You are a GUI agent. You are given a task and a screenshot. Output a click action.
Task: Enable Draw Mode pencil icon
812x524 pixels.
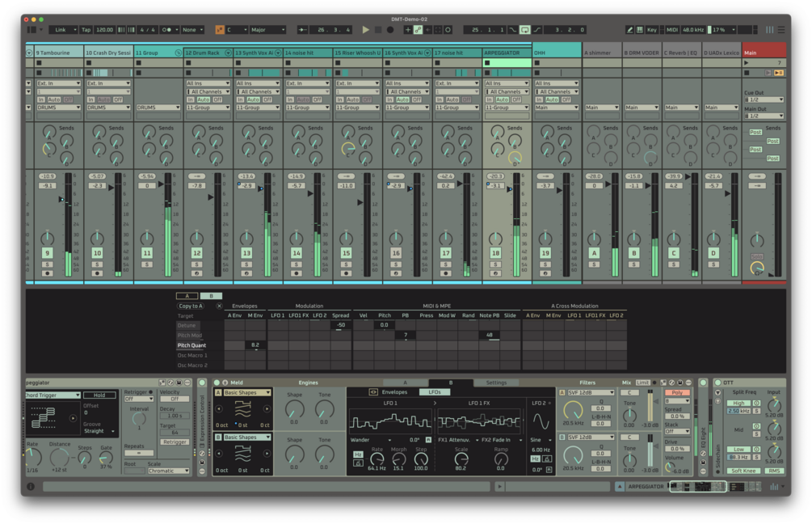coord(629,30)
